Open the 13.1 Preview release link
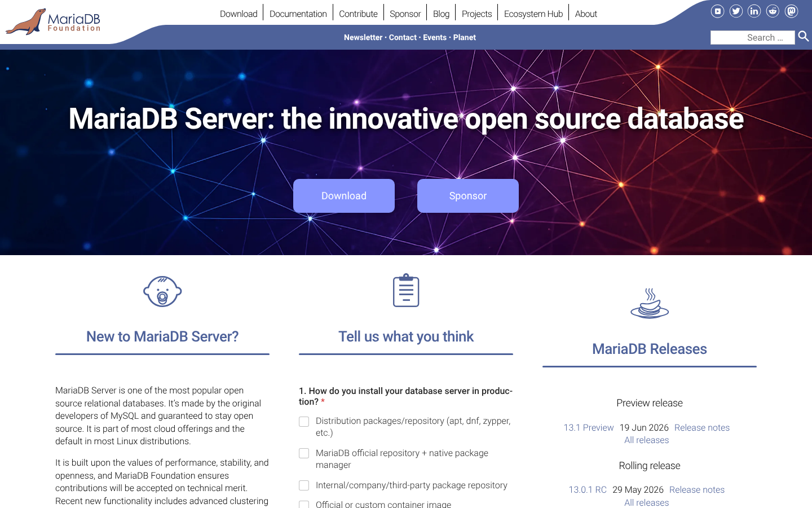This screenshot has width=812, height=508. [x=589, y=428]
